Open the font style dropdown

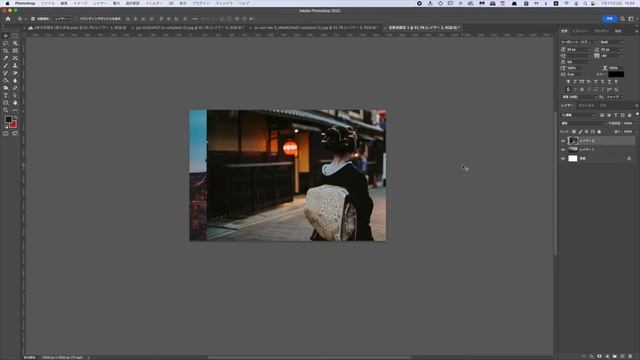point(611,42)
